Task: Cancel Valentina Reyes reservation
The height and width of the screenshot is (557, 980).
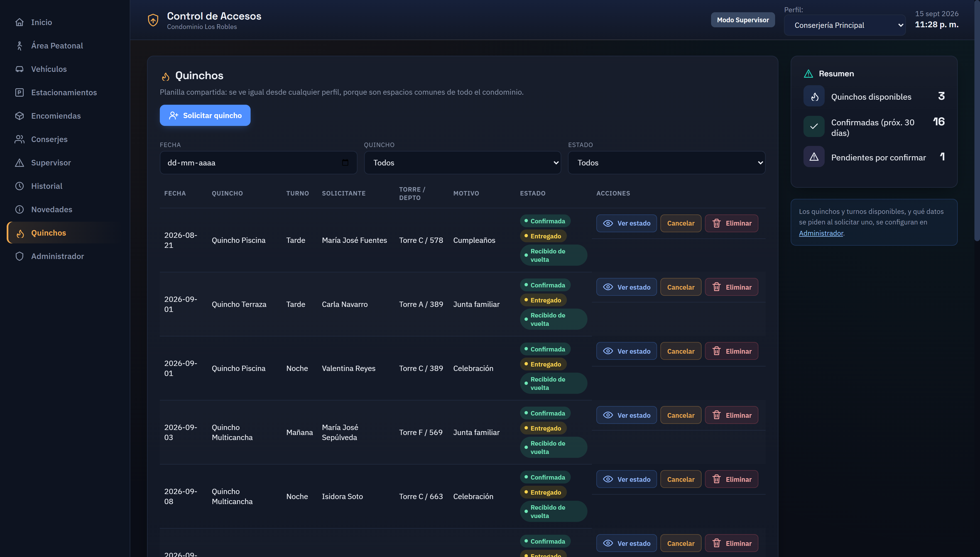Action: click(681, 351)
